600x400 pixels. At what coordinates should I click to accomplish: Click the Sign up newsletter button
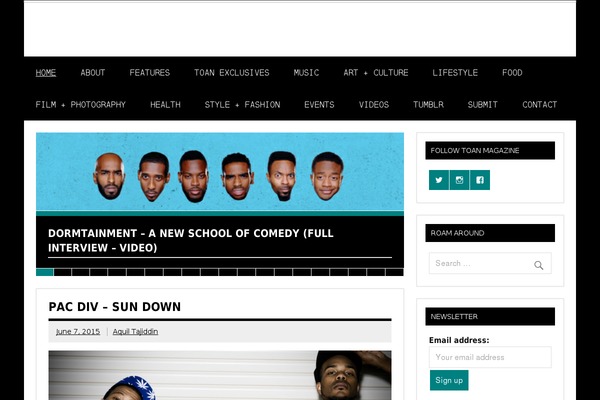[x=449, y=380]
